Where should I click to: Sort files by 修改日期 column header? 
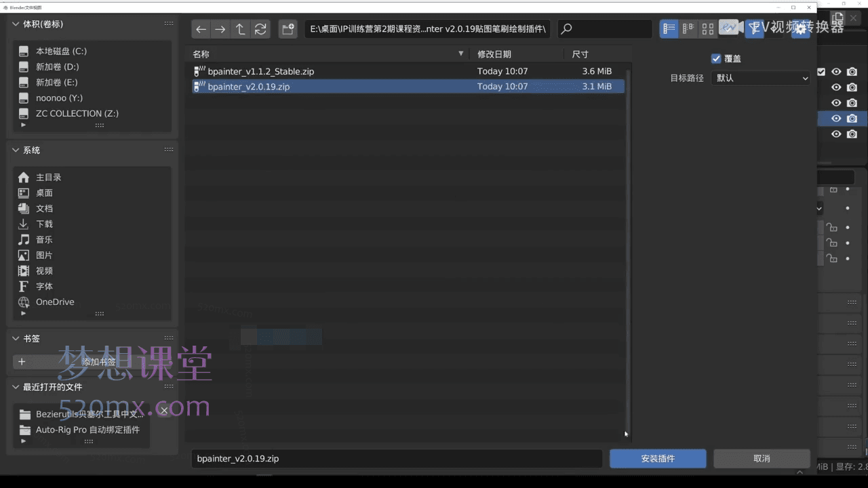click(494, 54)
